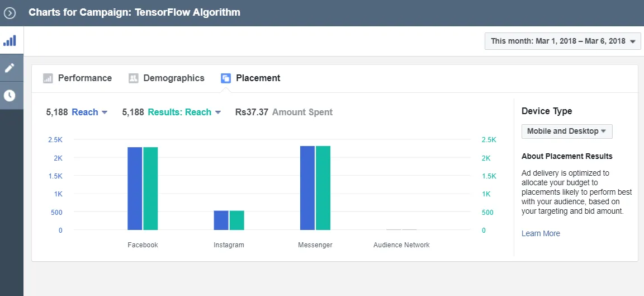Click the Amount Spent label
This screenshot has height=296, width=644.
(302, 112)
